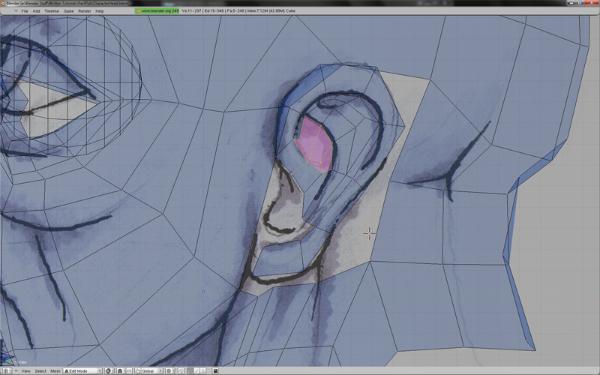Open the Edit Mode dropdown
600x375 pixels.
tap(83, 371)
